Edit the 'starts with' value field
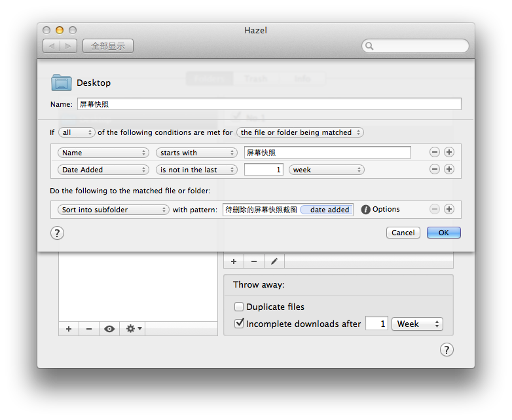 (x=327, y=153)
